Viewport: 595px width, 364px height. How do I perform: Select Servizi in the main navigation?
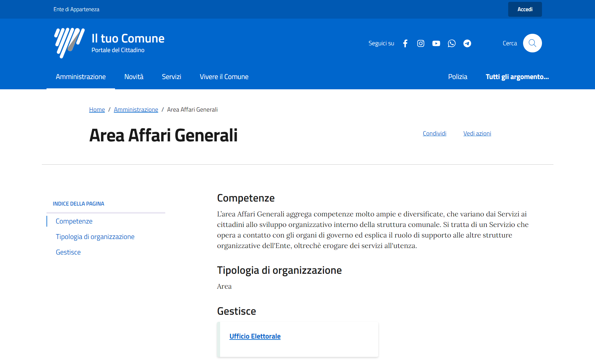coord(171,77)
